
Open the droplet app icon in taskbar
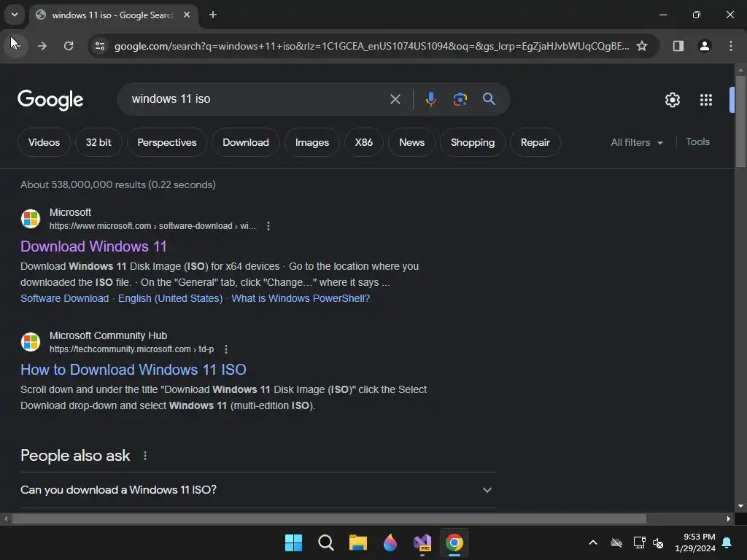390,542
